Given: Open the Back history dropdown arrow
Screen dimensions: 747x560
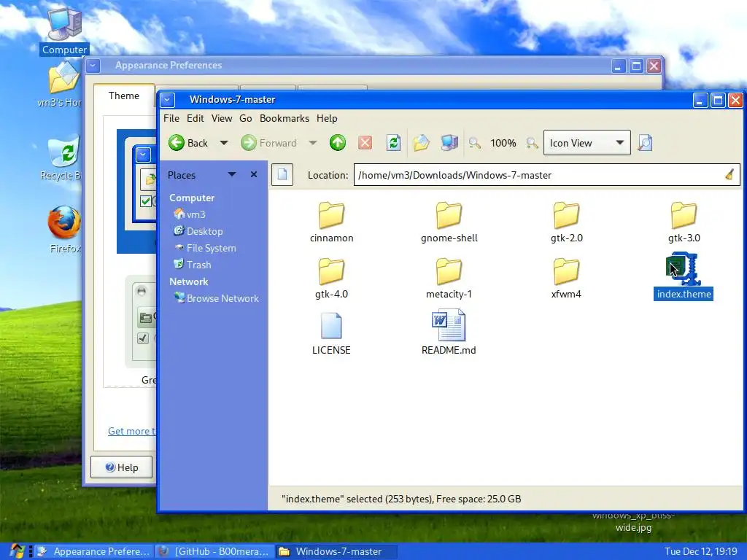Looking at the screenshot, I should click(x=223, y=143).
